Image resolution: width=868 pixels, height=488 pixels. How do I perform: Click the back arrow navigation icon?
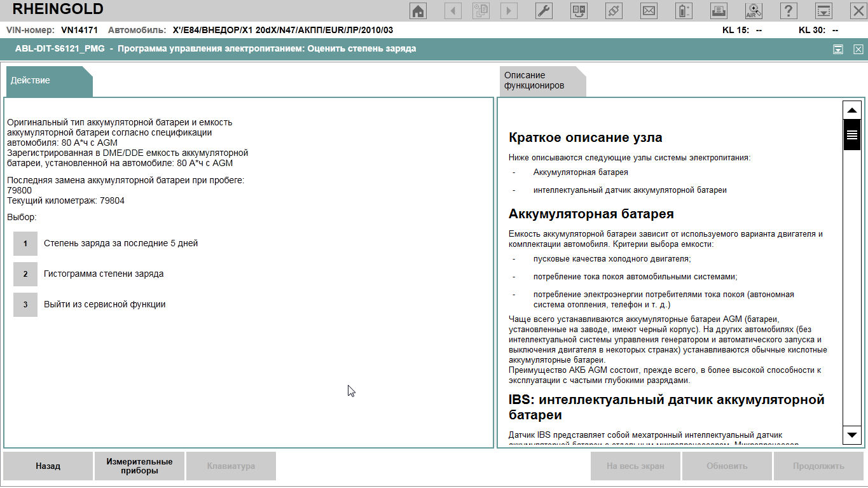click(x=453, y=11)
